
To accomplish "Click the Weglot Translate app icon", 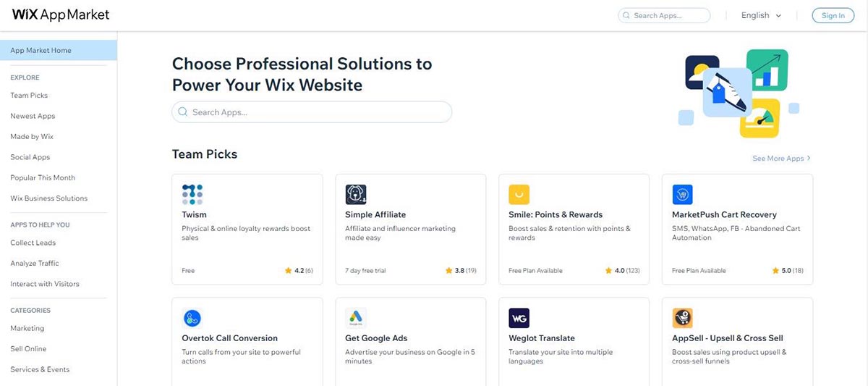I will tap(519, 318).
